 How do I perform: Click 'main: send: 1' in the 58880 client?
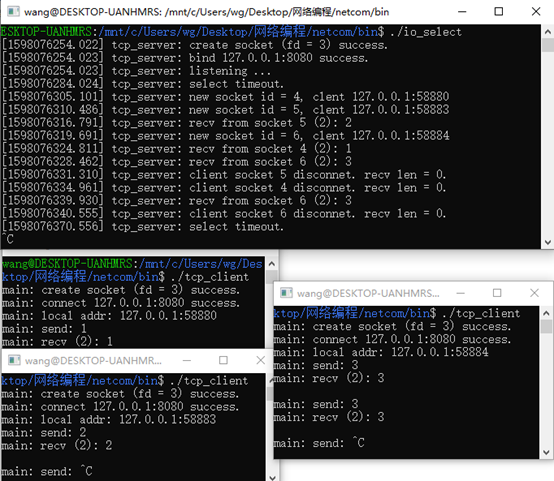coord(45,329)
